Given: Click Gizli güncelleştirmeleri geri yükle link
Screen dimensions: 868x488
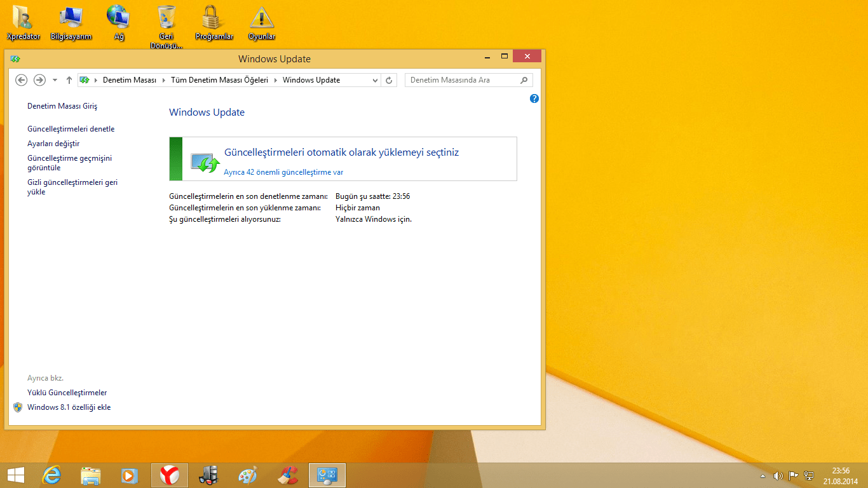Looking at the screenshot, I should (72, 187).
